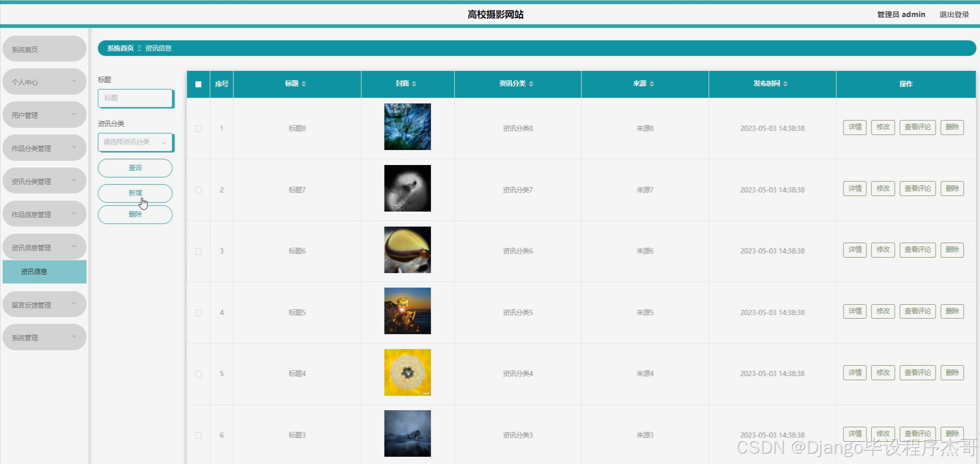The height and width of the screenshot is (464, 980).
Task: Open the dark blue cover thumbnail of 标题3
Action: (407, 433)
